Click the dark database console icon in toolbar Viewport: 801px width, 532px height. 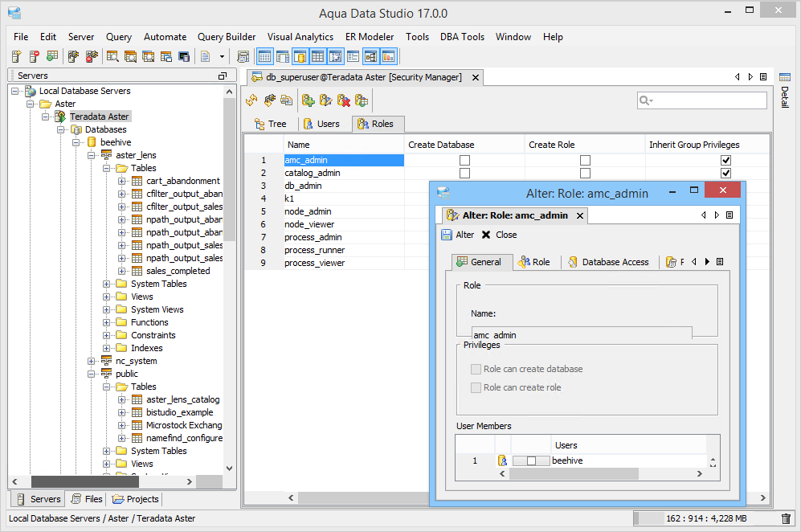tap(184, 56)
